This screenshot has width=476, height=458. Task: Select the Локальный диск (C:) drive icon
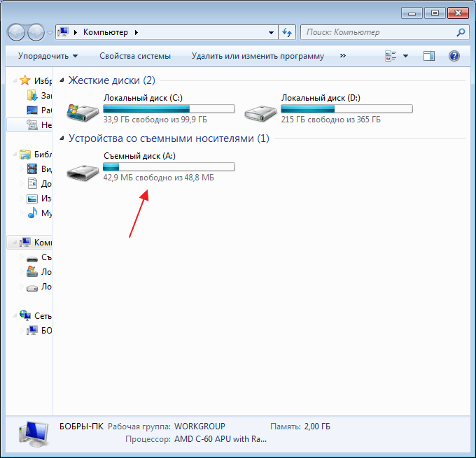[83, 112]
